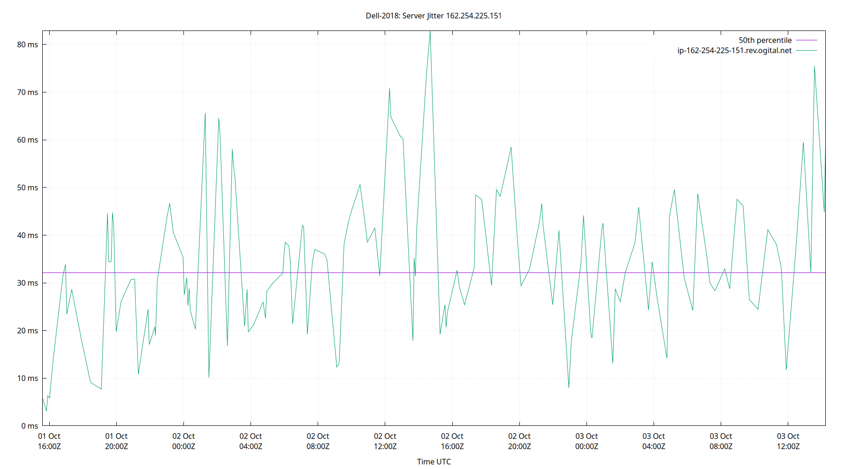Click the legend line sample beside '50th percentile'

tap(807, 40)
